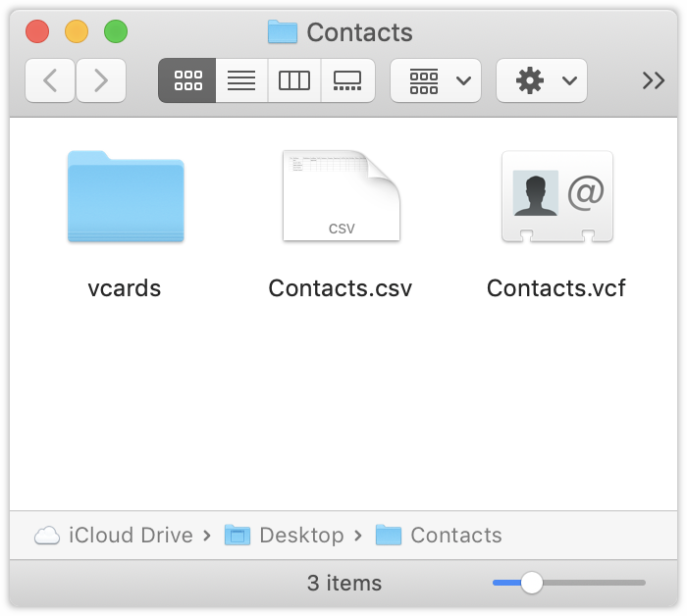Open the group-by arrange dropdown
The width and height of the screenshot is (687, 616).
[x=436, y=80]
